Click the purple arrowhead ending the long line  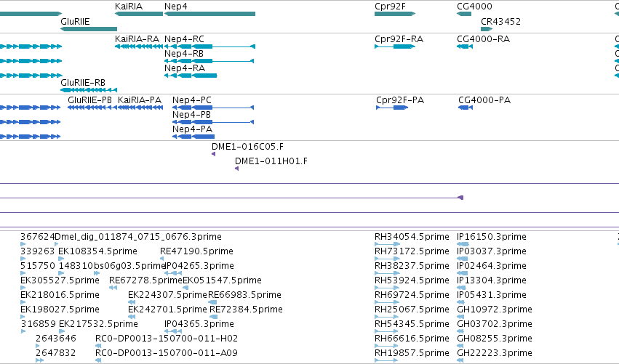tap(460, 198)
